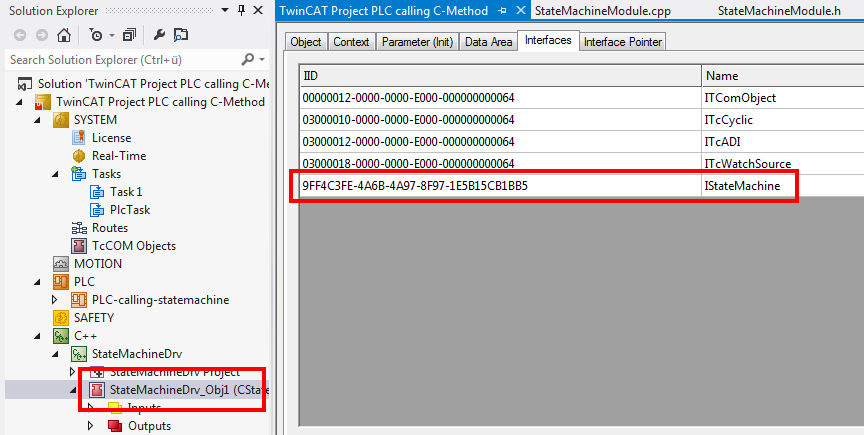Click the PlcTask icon
The width and height of the screenshot is (864, 435).
click(96, 210)
